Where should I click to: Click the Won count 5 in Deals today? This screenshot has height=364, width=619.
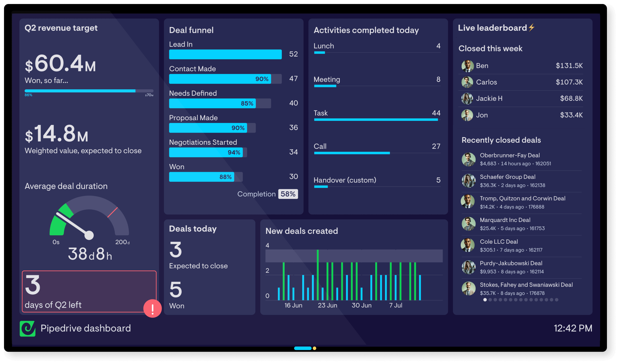176,290
